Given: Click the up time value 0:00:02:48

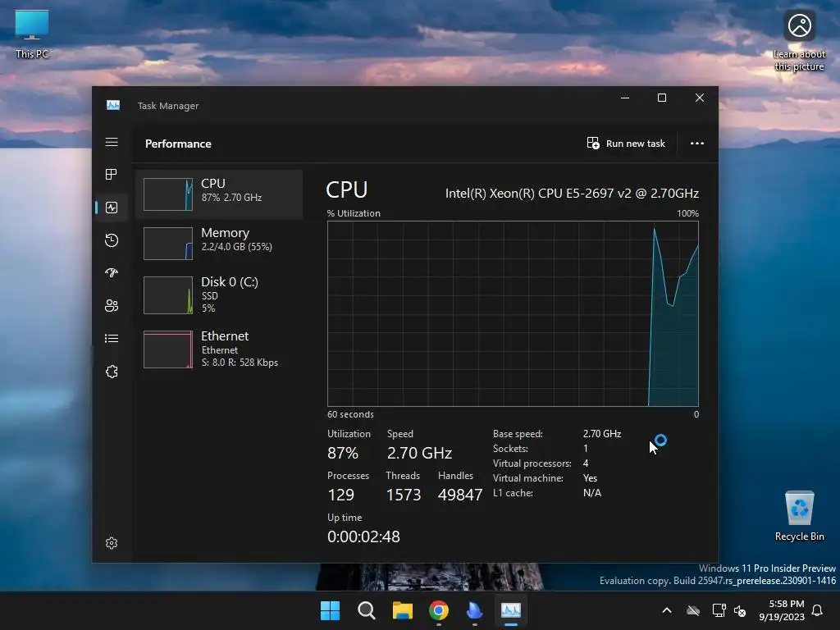Looking at the screenshot, I should (363, 536).
